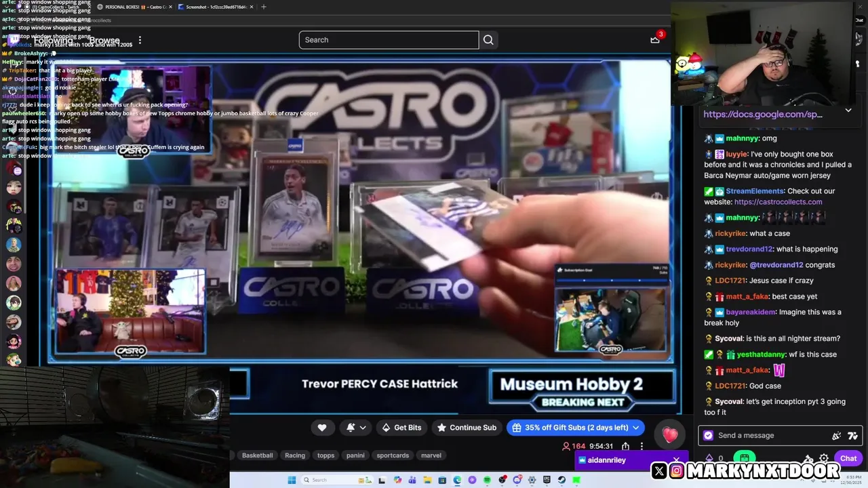Image resolution: width=868 pixels, height=488 pixels.
Task: Open the pinned docs.google.com link
Action: pyautogui.click(x=763, y=114)
